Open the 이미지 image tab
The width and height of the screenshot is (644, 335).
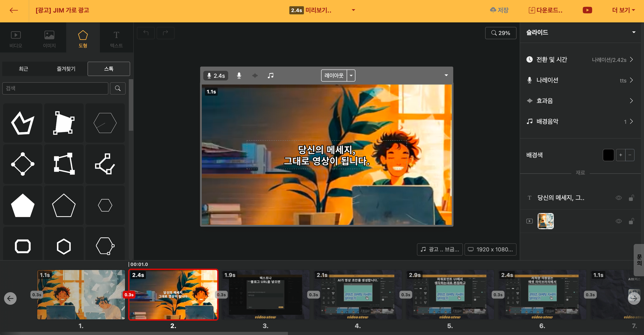click(49, 39)
